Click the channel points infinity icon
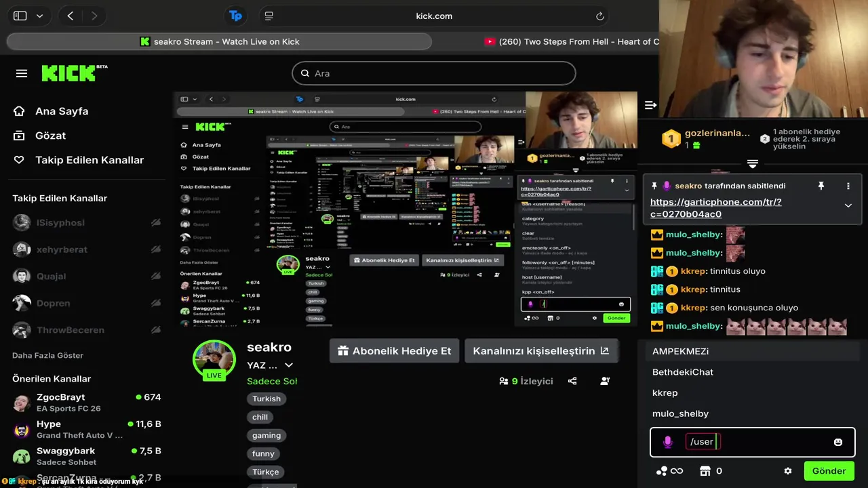The width and height of the screenshot is (868, 488). (669, 471)
